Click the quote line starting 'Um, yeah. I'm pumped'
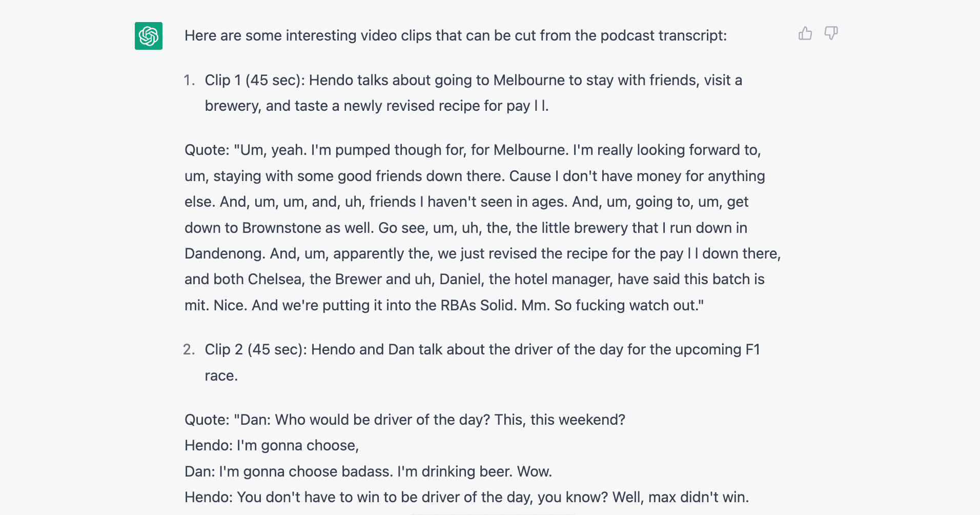This screenshot has height=515, width=980. click(473, 150)
